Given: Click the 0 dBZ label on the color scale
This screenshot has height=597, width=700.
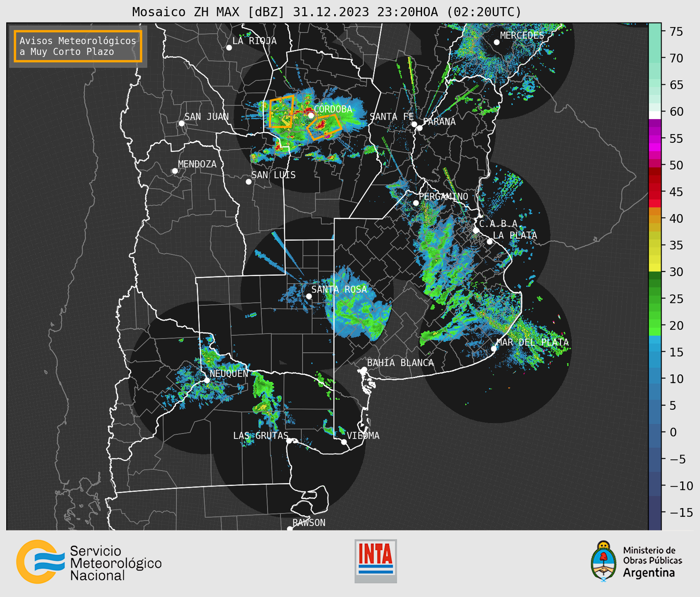Looking at the screenshot, I should pyautogui.click(x=673, y=432).
